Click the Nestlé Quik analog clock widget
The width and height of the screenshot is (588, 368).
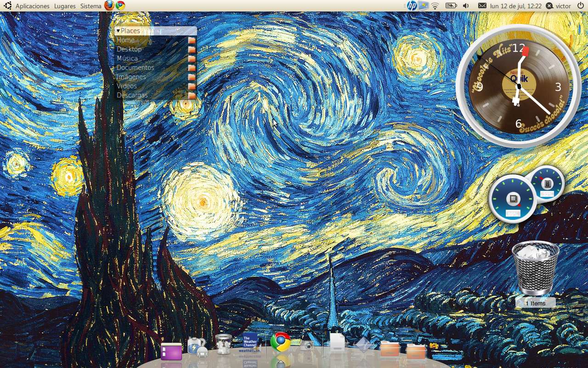point(519,86)
